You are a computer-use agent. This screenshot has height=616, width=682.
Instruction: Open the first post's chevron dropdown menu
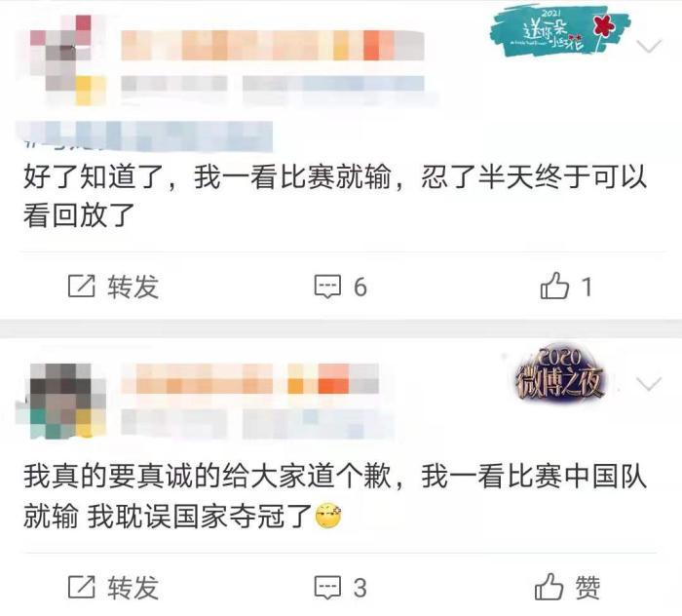point(649,45)
